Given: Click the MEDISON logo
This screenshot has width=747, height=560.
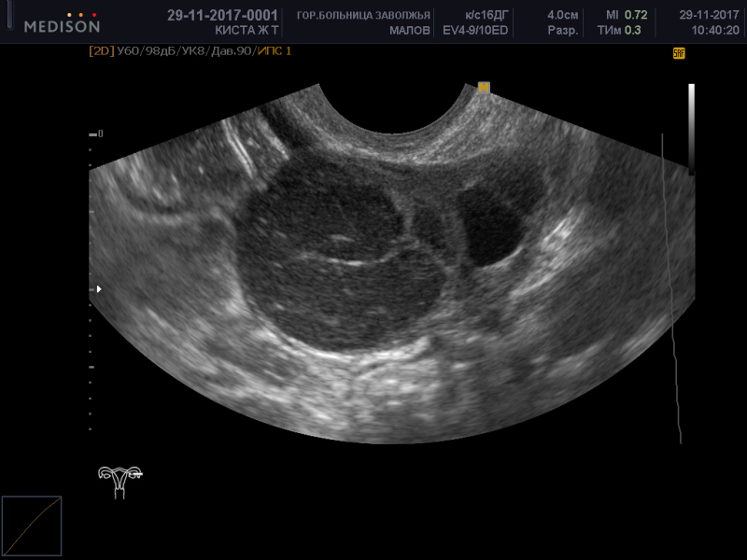Looking at the screenshot, I should click(62, 23).
